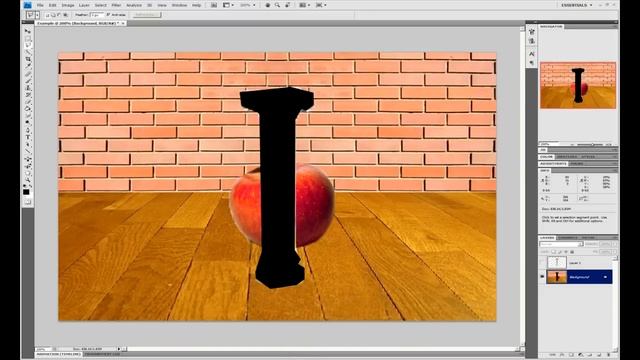Click the Refine Edge button
The image size is (640, 360).
(x=146, y=15)
